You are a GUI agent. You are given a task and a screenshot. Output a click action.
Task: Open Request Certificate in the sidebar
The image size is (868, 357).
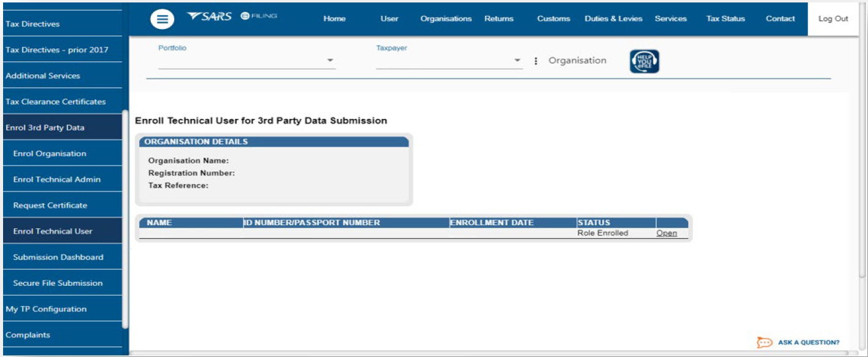[61, 205]
